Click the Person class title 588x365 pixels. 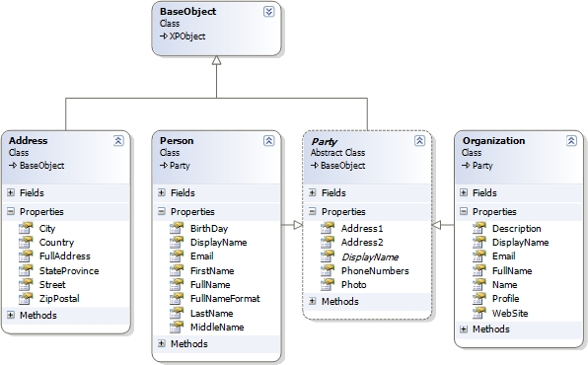pos(177,141)
